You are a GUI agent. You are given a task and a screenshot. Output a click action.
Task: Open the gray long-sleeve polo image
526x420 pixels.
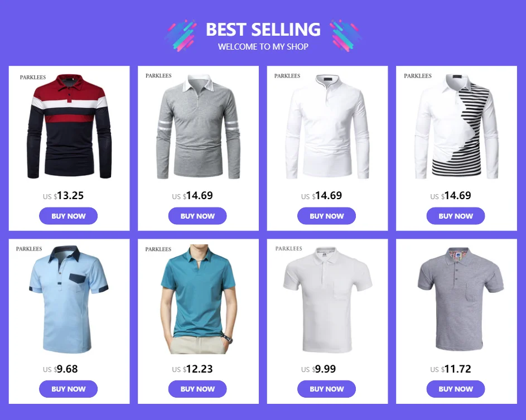pyautogui.click(x=198, y=127)
